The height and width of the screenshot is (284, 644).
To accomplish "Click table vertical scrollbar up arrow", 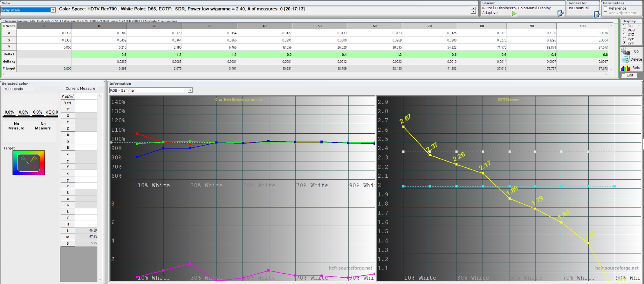I will coord(611,25).
